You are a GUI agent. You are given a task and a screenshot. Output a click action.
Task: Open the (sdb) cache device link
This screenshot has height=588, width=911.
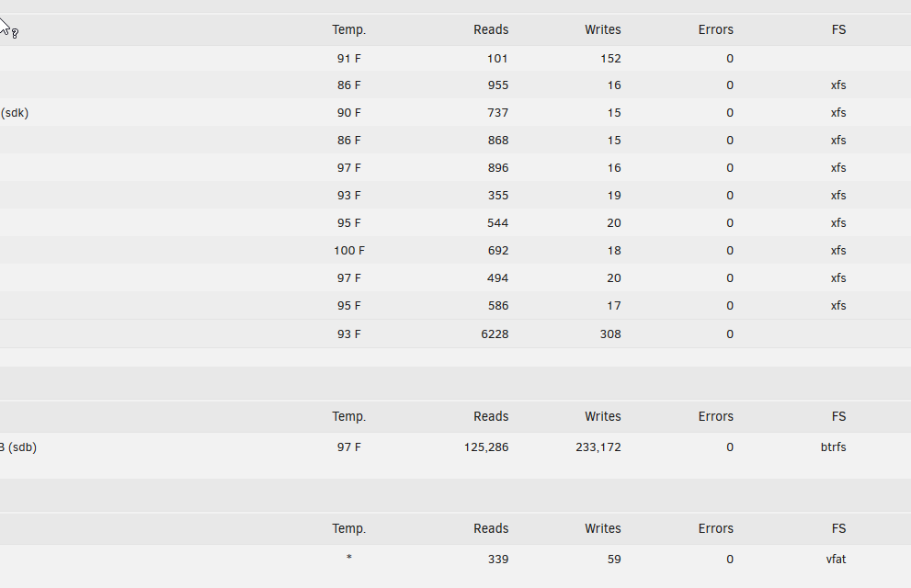[x=18, y=447]
